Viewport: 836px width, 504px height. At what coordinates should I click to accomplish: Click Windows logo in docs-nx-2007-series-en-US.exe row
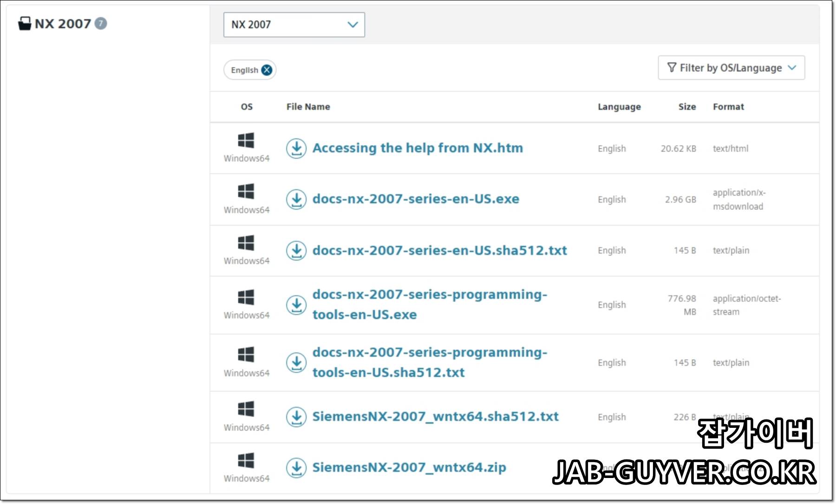click(x=246, y=191)
